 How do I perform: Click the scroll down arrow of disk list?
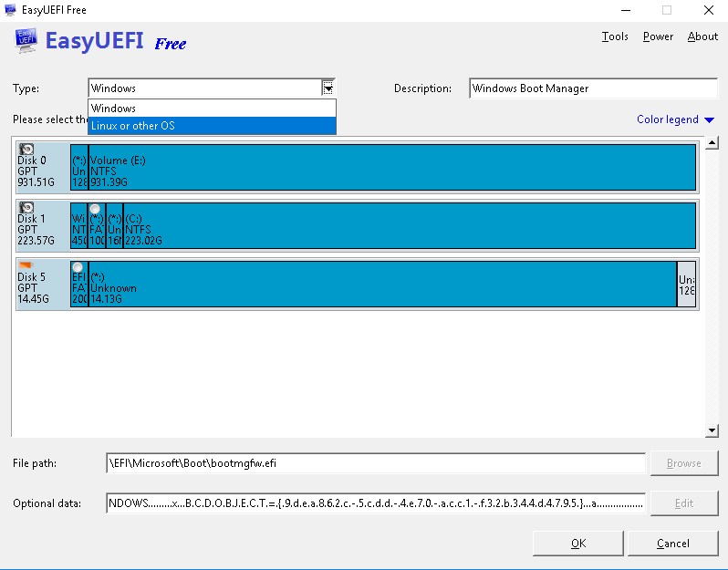[x=712, y=430]
